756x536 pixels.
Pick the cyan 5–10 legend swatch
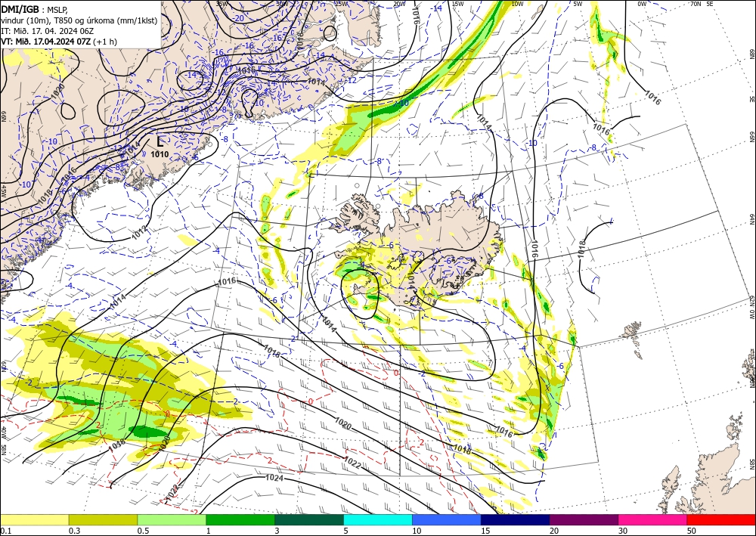coord(377,519)
